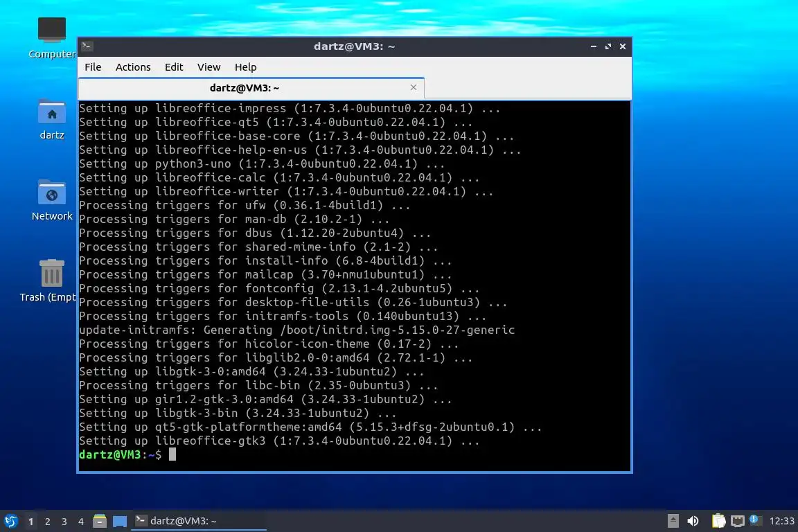Open the volume control tray icon
The width and height of the screenshot is (798, 532).
point(693,521)
